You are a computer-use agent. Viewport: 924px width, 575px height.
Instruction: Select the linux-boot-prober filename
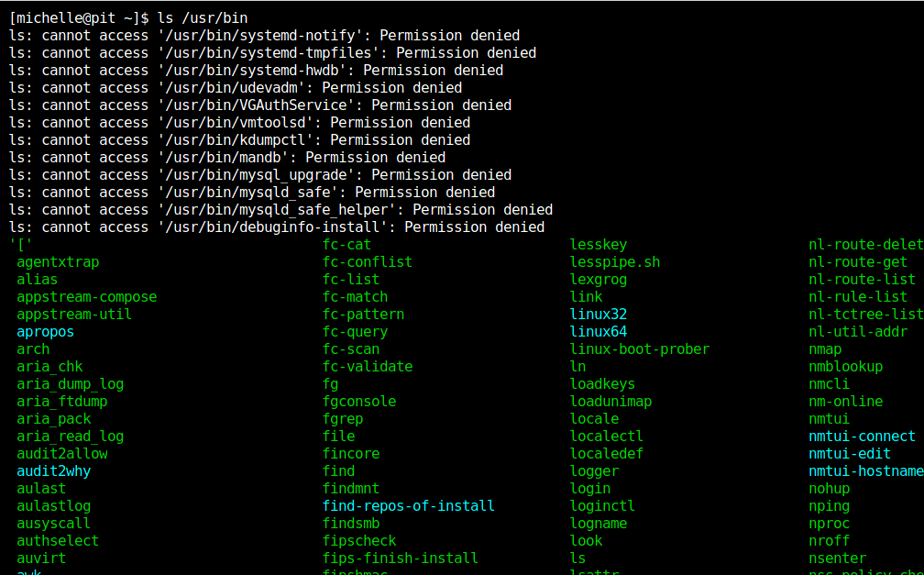point(640,349)
